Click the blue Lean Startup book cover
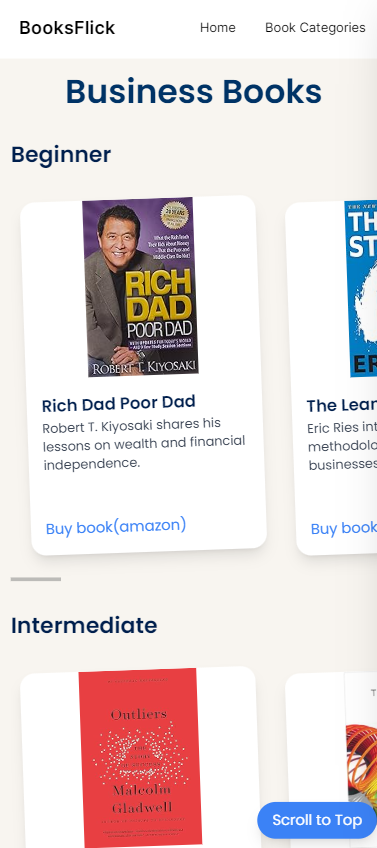377x848 pixels. tap(361, 288)
